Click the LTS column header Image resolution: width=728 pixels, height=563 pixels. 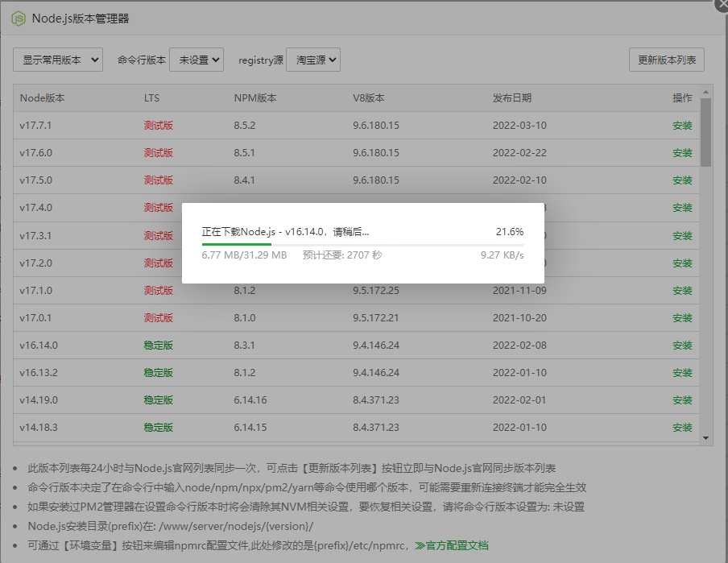tap(151, 98)
